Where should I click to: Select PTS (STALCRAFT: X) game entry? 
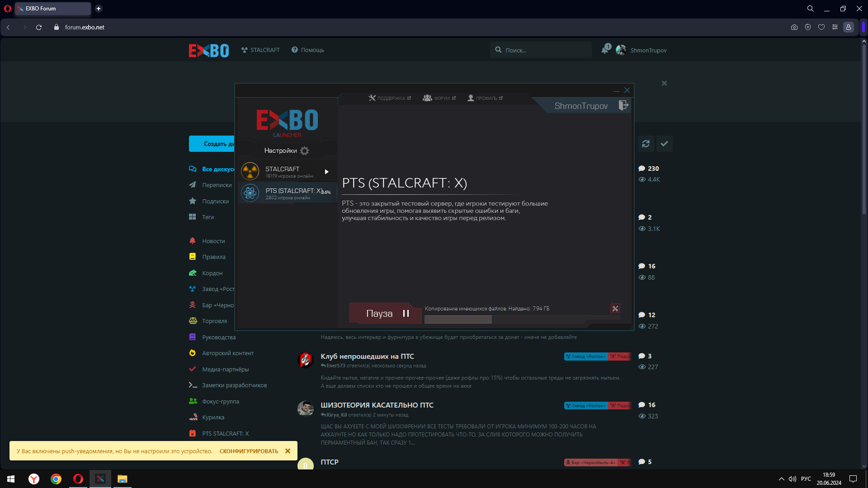tap(288, 193)
